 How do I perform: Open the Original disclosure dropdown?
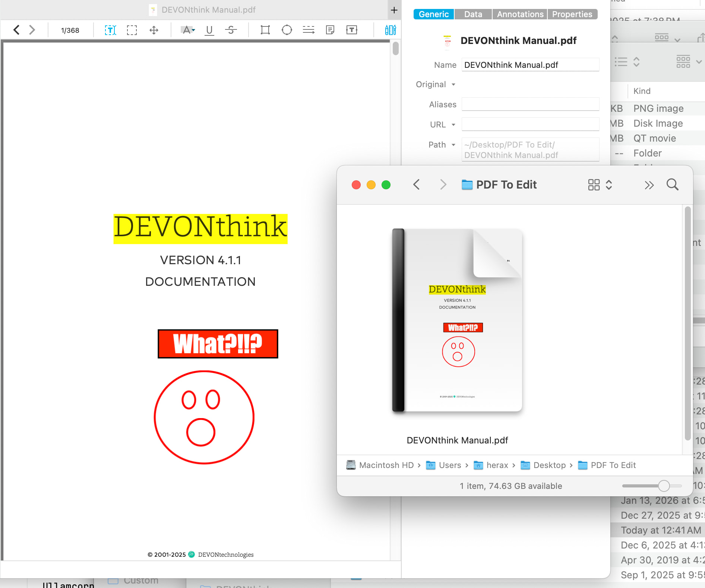453,85
